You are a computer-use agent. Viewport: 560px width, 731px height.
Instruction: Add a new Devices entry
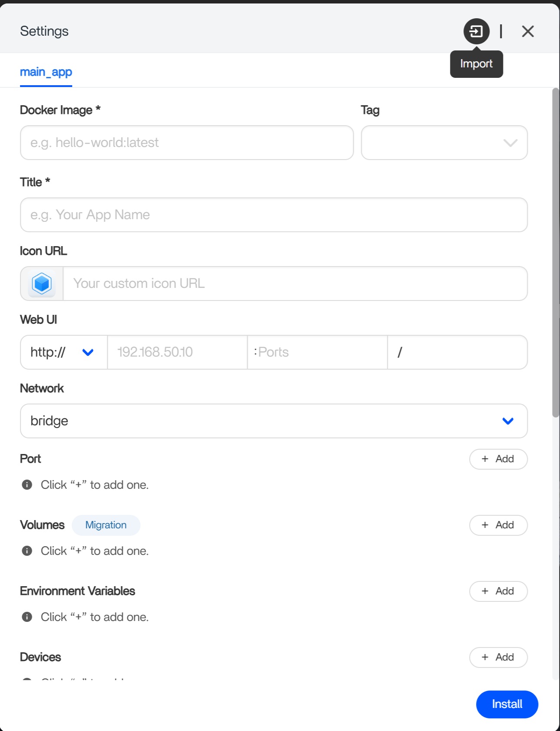tap(498, 657)
